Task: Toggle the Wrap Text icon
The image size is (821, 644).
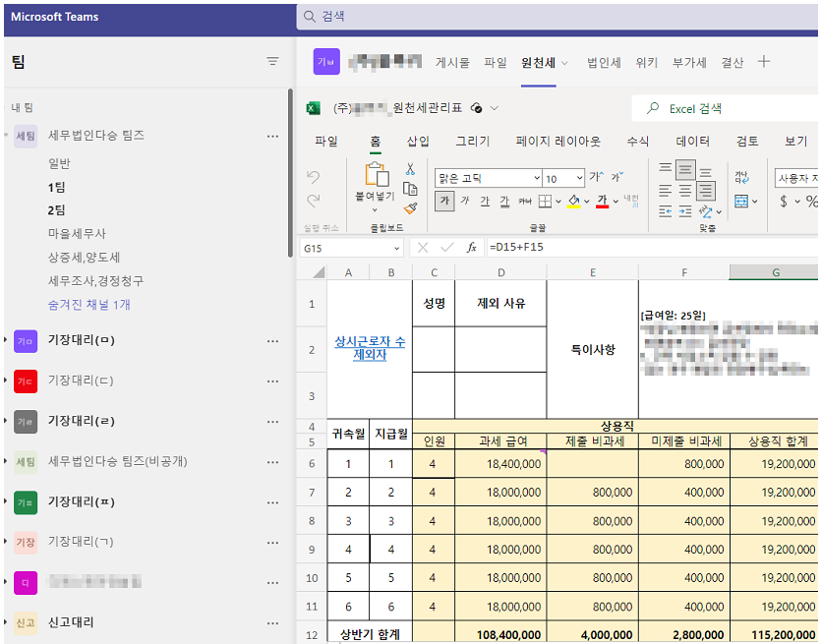Action: (741, 178)
